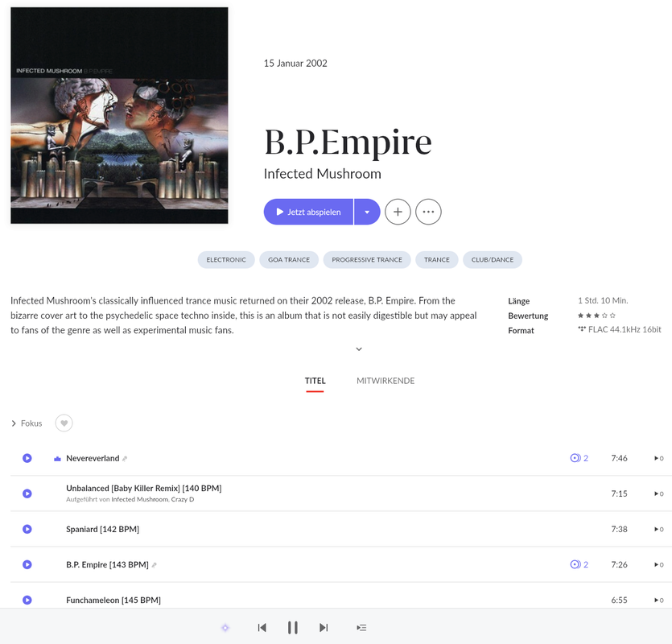
Task: Click lyrics icon next to Nevereverland
Action: 125,459
